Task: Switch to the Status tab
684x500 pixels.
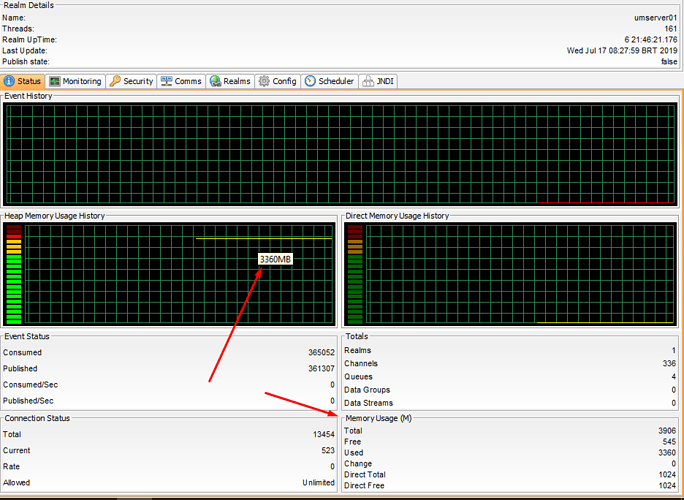Action: 23,81
